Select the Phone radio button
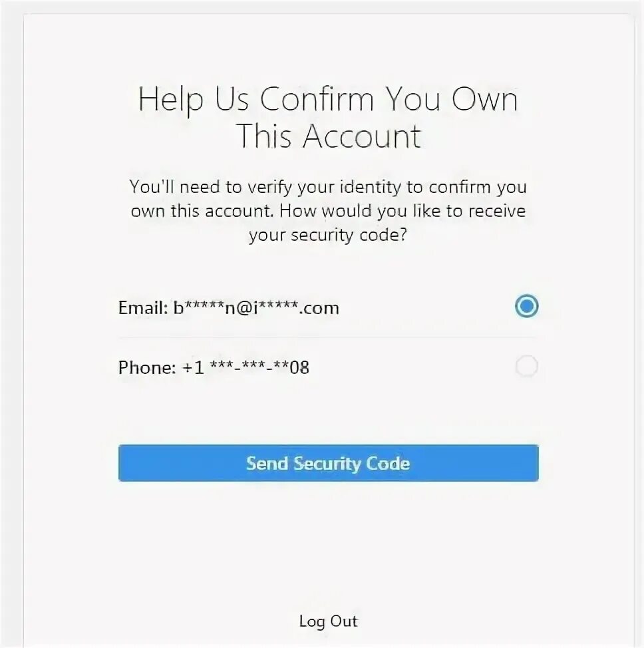This screenshot has height=648, width=644. 527,366
